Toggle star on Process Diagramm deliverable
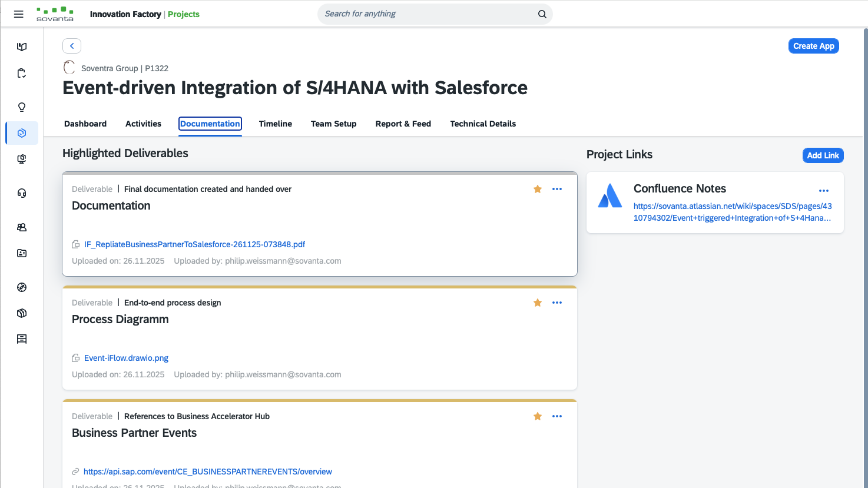Screen dimensions: 868x488 (x=538, y=303)
